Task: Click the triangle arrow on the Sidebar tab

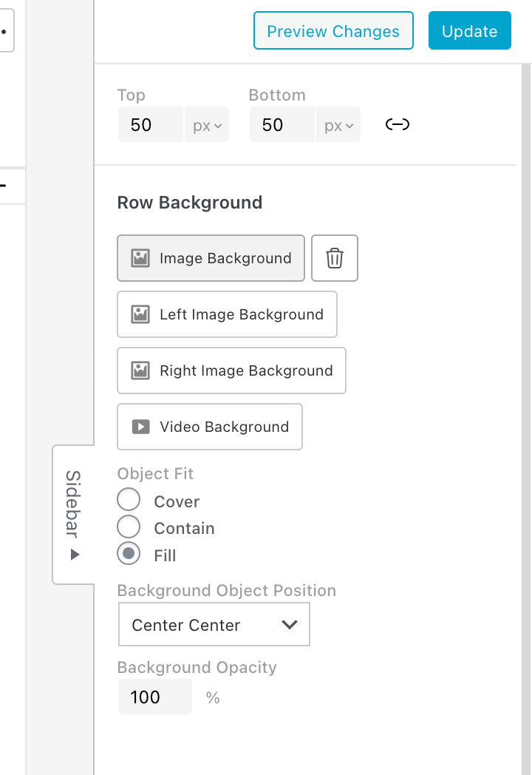Action: click(74, 555)
